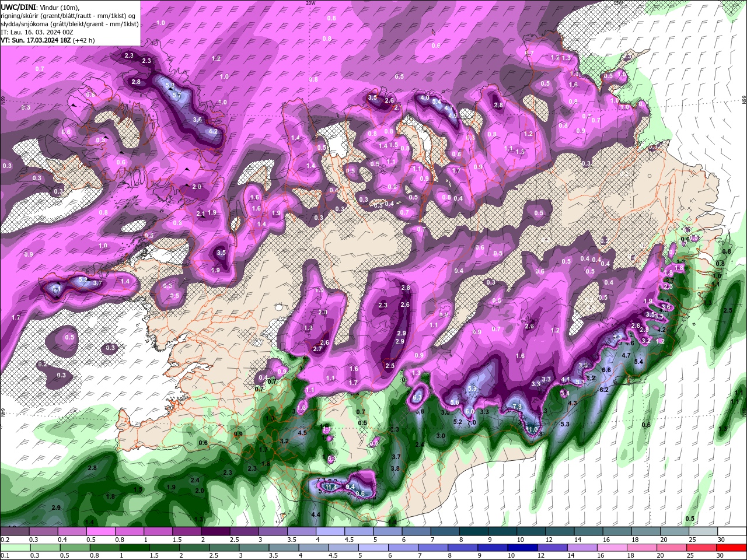This screenshot has width=747, height=560.
Task: Click the '20W' longitude label
Action: click(x=310, y=3)
